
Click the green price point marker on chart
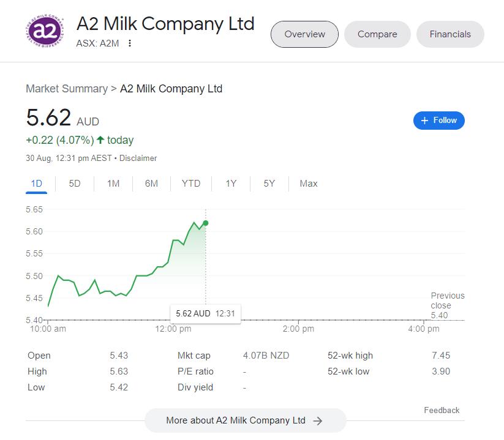(x=205, y=223)
